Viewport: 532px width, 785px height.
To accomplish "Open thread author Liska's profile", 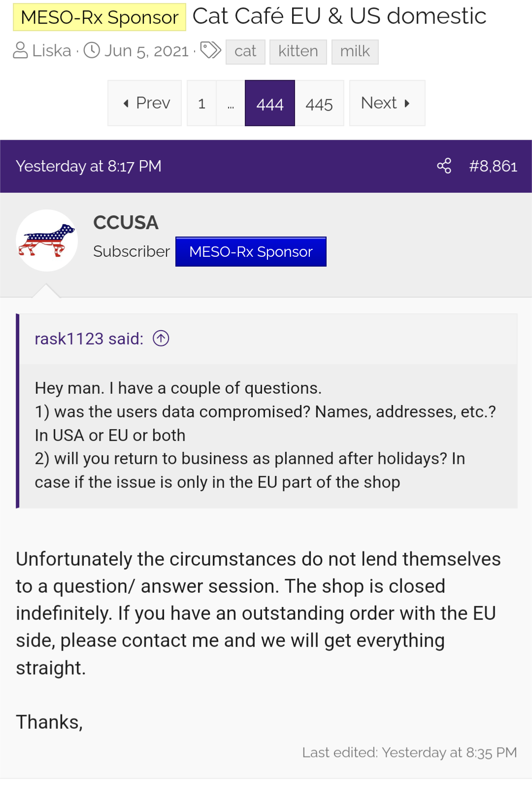I will click(51, 50).
